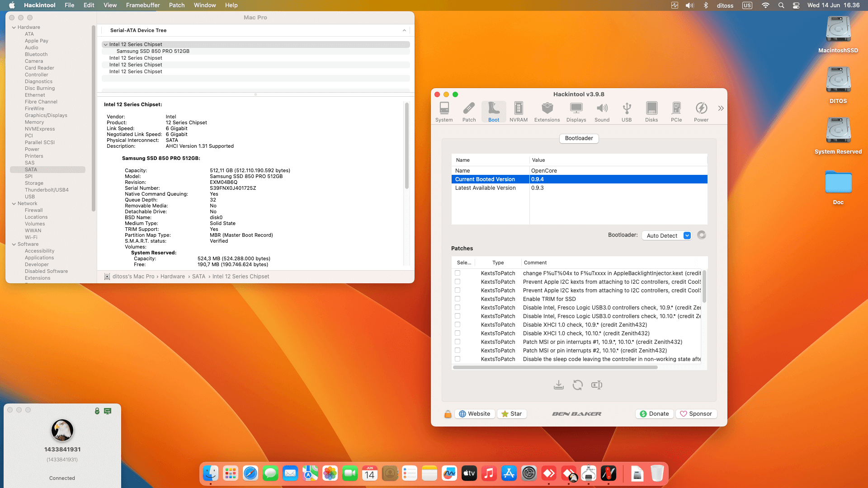Image resolution: width=868 pixels, height=488 pixels.
Task: Open System Settings from the Dock
Action: point(529,474)
